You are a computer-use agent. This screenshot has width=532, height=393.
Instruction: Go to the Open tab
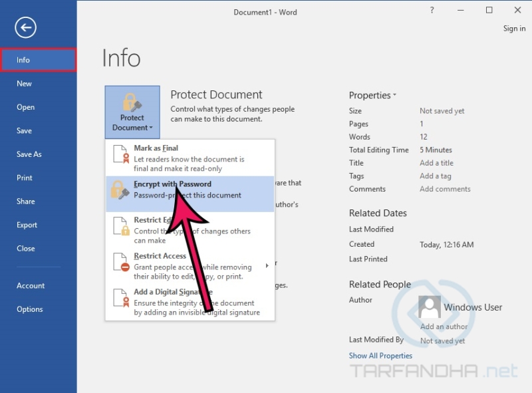(39, 107)
